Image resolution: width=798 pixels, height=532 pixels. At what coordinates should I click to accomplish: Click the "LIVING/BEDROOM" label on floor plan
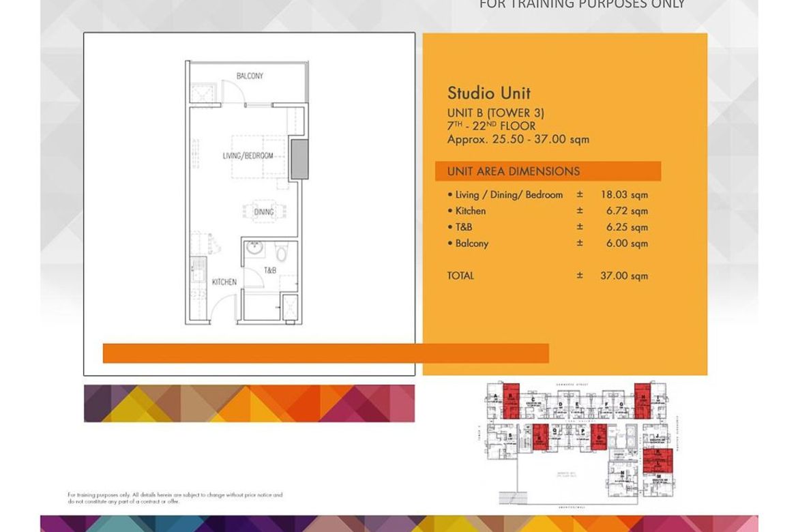click(x=248, y=156)
